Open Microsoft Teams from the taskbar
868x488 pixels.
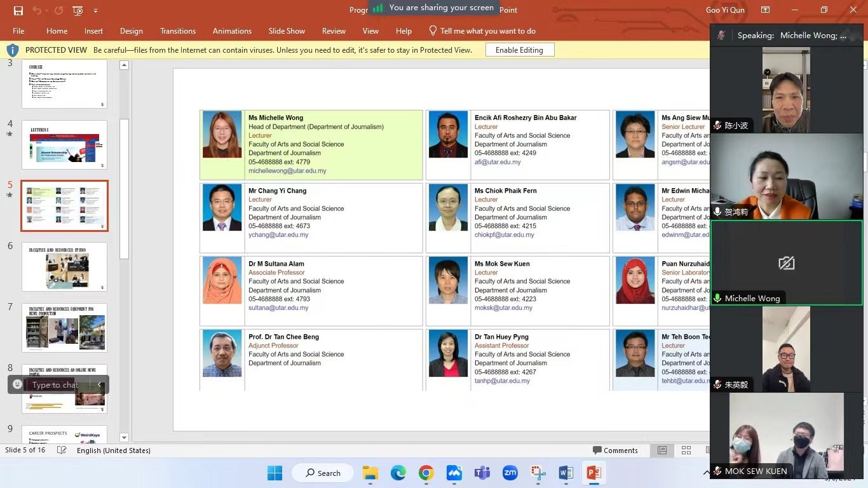click(x=482, y=473)
